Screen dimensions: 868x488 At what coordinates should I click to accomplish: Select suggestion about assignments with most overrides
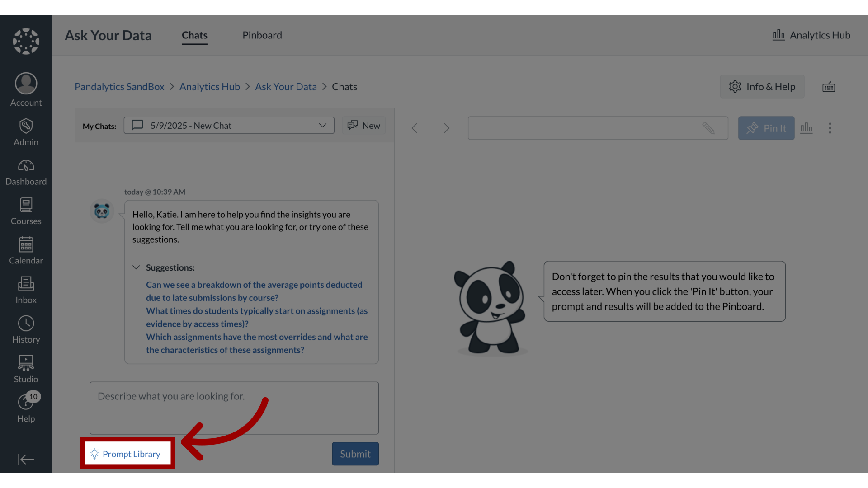[x=256, y=343]
